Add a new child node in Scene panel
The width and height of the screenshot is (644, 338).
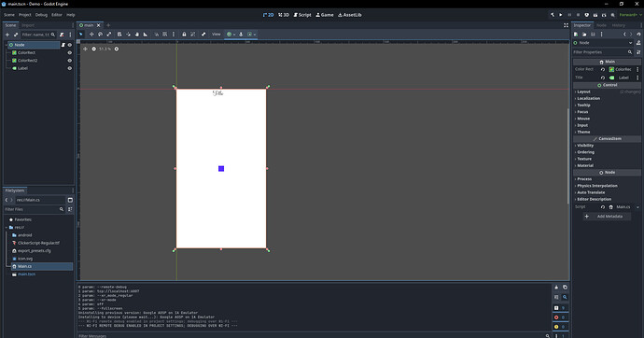click(7, 35)
